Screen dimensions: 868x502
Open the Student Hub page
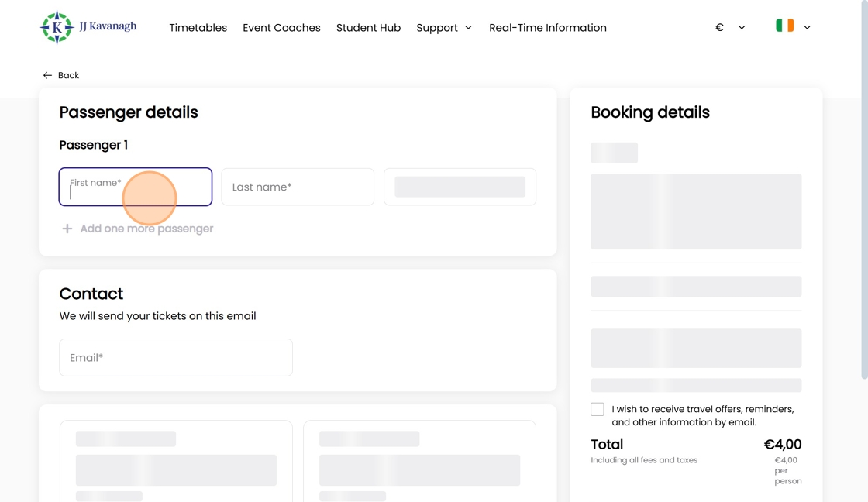(368, 28)
